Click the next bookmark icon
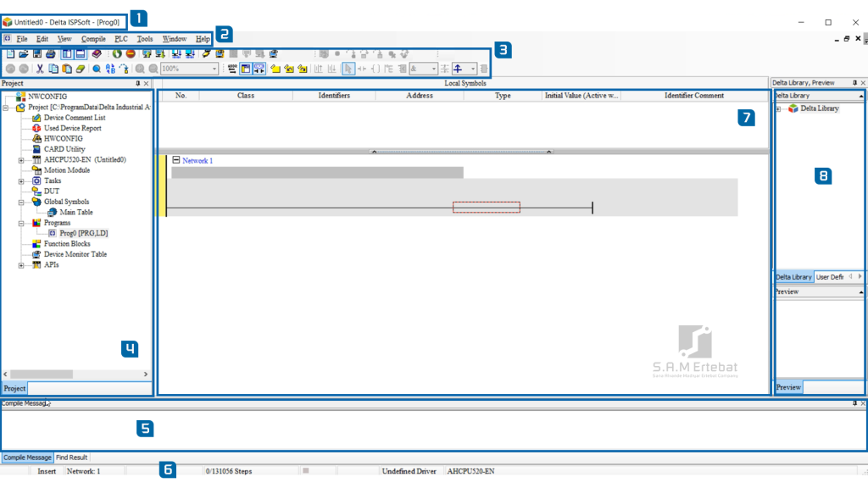 pos(303,69)
